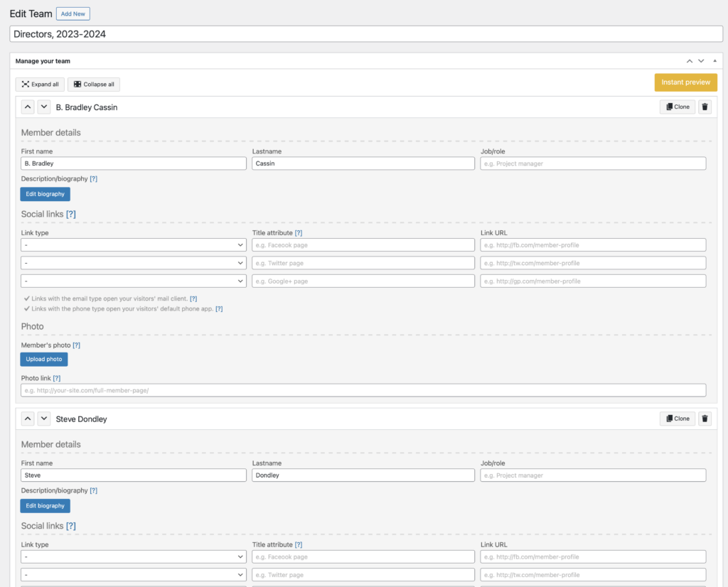Delete the B. Bradley Cassin member
The image size is (728, 587).
pyautogui.click(x=705, y=107)
